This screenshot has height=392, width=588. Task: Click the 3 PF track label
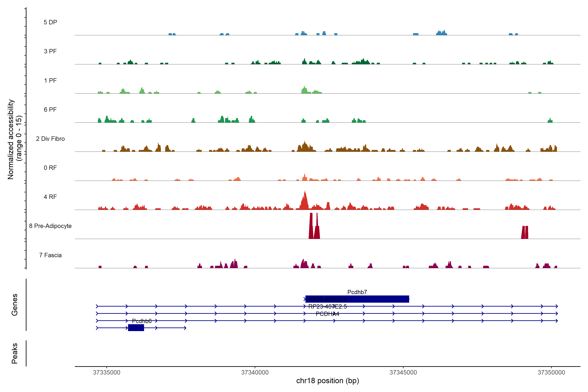click(x=50, y=51)
